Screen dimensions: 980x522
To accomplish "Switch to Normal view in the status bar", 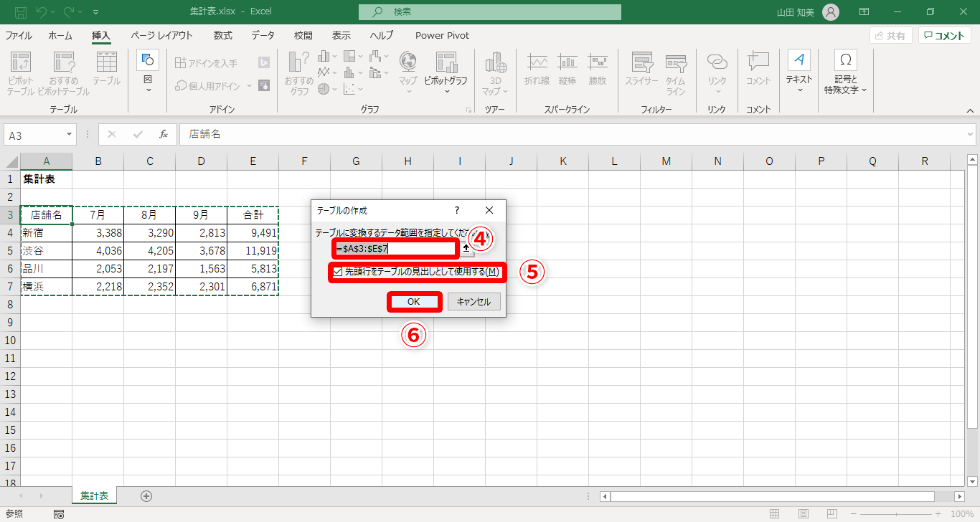I will click(775, 514).
